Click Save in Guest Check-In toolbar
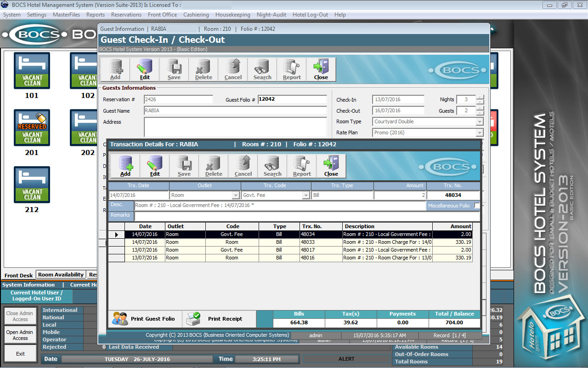 coord(174,69)
